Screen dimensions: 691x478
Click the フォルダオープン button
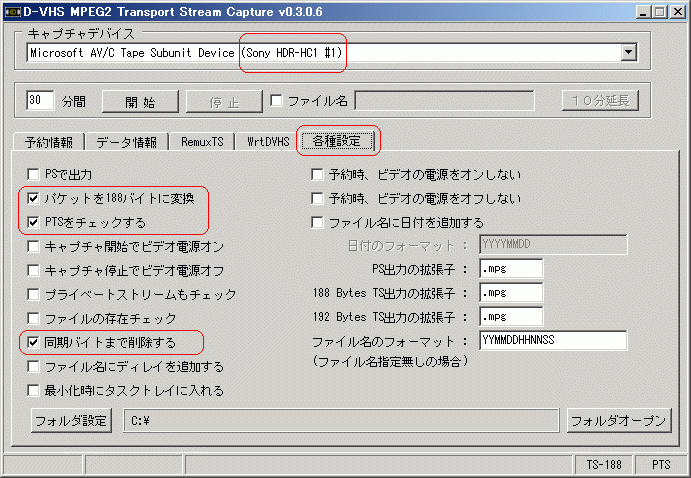point(619,420)
